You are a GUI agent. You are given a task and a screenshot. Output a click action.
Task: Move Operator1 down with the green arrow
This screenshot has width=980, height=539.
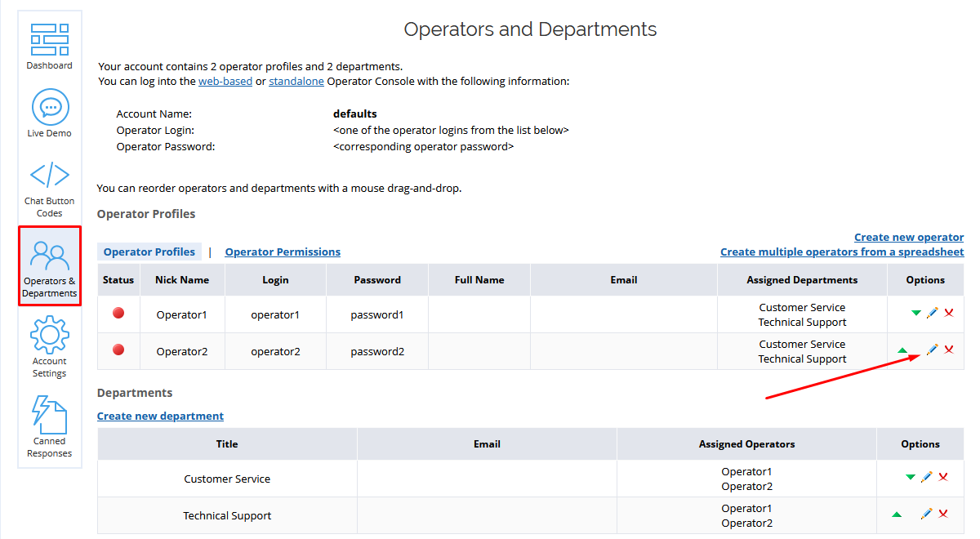(x=915, y=312)
